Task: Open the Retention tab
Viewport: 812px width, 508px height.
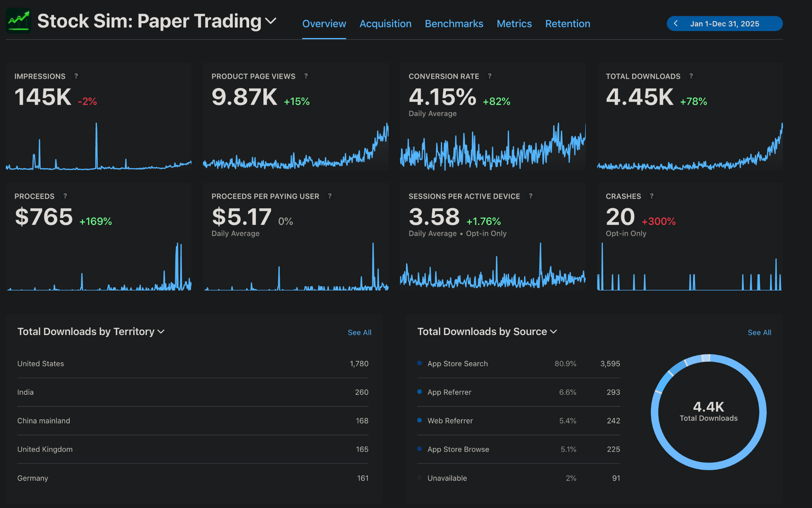Action: pyautogui.click(x=568, y=24)
